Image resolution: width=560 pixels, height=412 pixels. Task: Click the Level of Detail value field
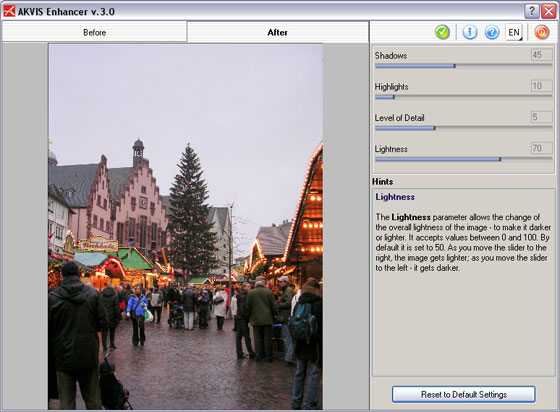[542, 117]
